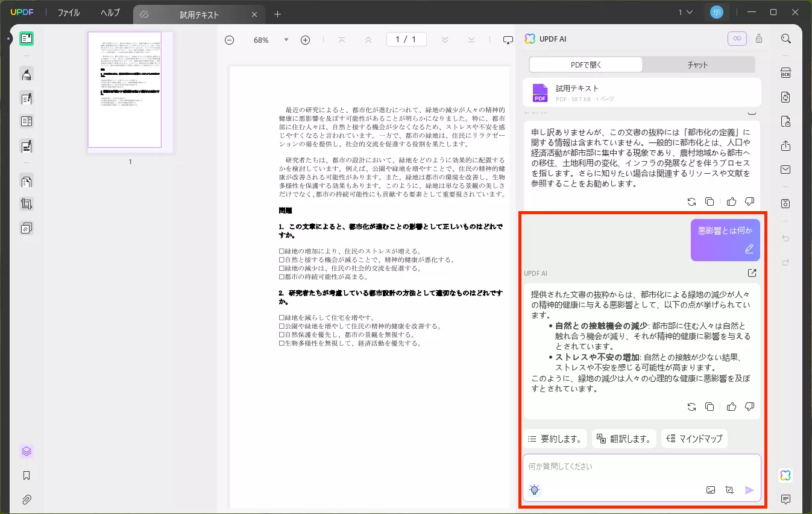The height and width of the screenshot is (514, 812).
Task: Copy the 都市化の定義 apology response
Action: pyautogui.click(x=710, y=201)
